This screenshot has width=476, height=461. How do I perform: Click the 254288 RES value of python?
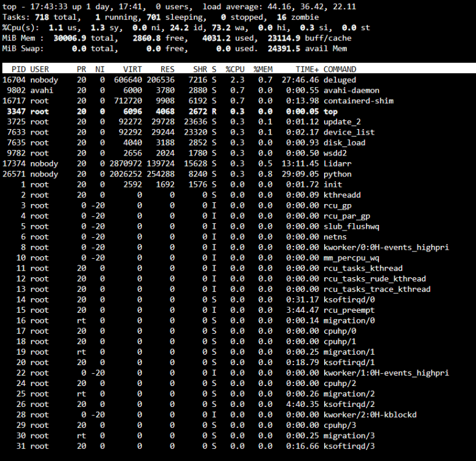[x=161, y=174]
